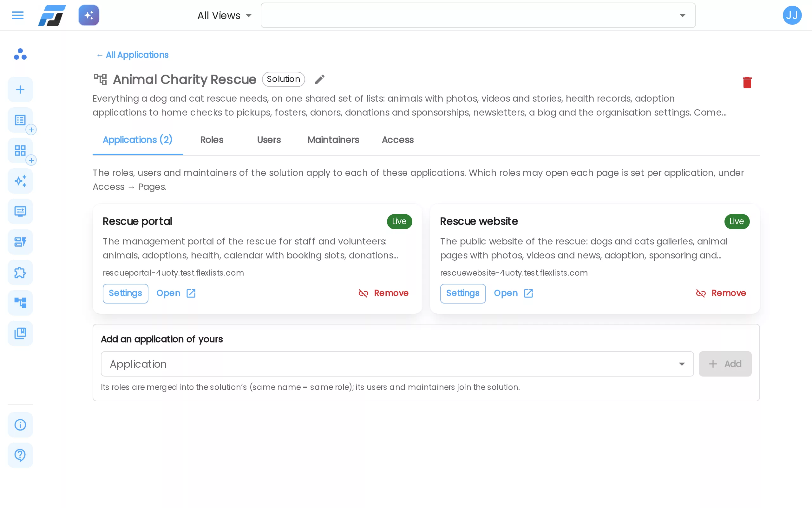Open the solutions tree icon in sidebar
This screenshot has width=812, height=508.
[x=21, y=303]
